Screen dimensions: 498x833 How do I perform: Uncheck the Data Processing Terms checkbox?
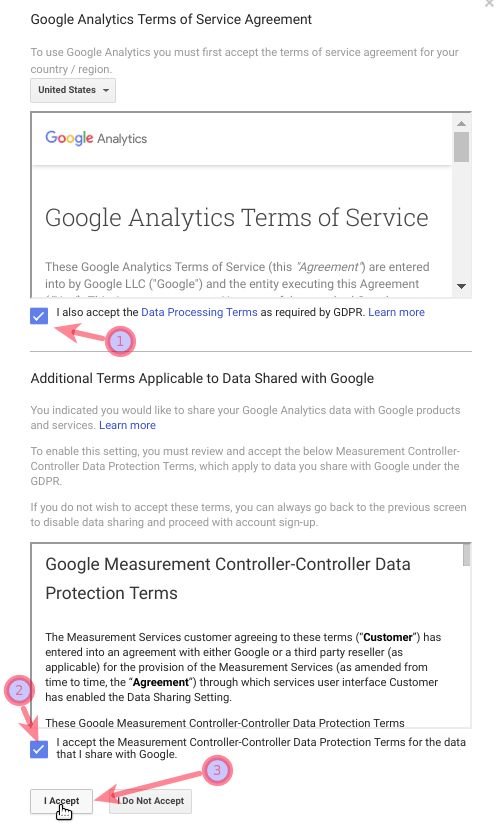pos(39,316)
